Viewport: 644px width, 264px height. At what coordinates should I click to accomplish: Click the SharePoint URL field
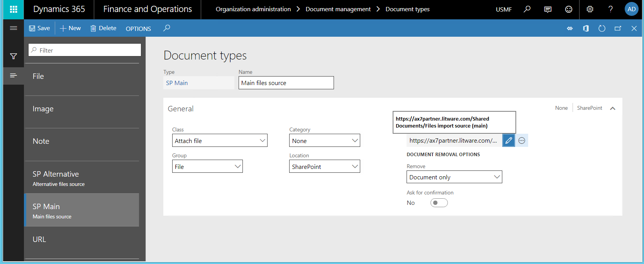tap(454, 141)
